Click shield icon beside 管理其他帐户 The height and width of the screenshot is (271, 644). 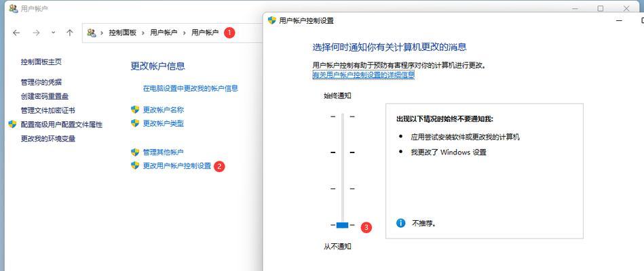coord(135,152)
